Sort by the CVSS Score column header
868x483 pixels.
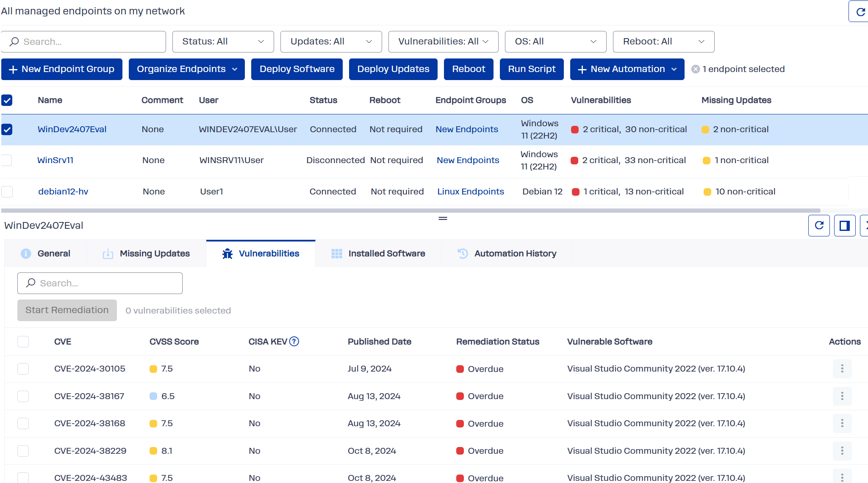[174, 341]
